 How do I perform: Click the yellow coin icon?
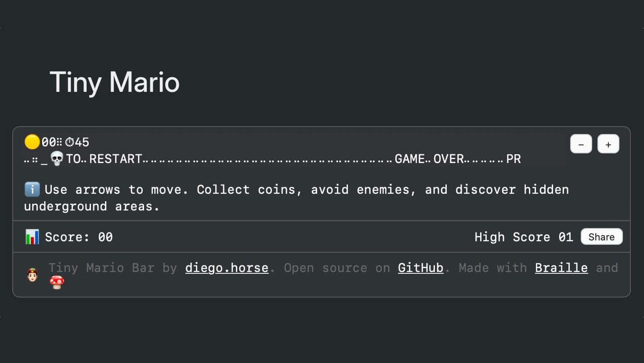tap(32, 142)
